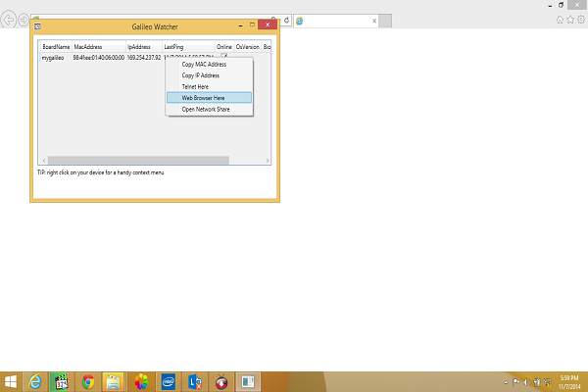The image size is (588, 392).
Task: Select IP address 169.254.237.92 cell
Action: pos(144,58)
